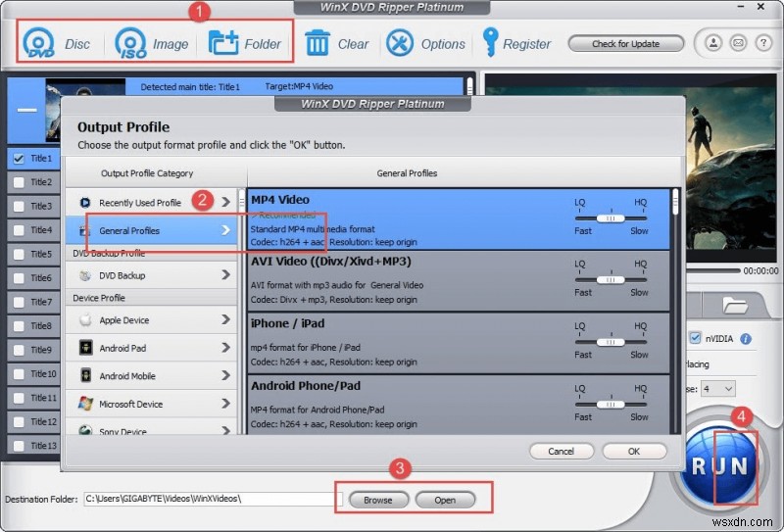Check the Title9 checkbox
784x532 pixels.
click(x=19, y=350)
